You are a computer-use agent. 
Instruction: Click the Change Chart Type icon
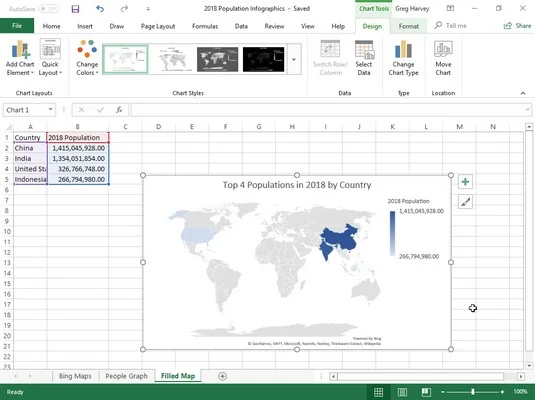[403, 49]
